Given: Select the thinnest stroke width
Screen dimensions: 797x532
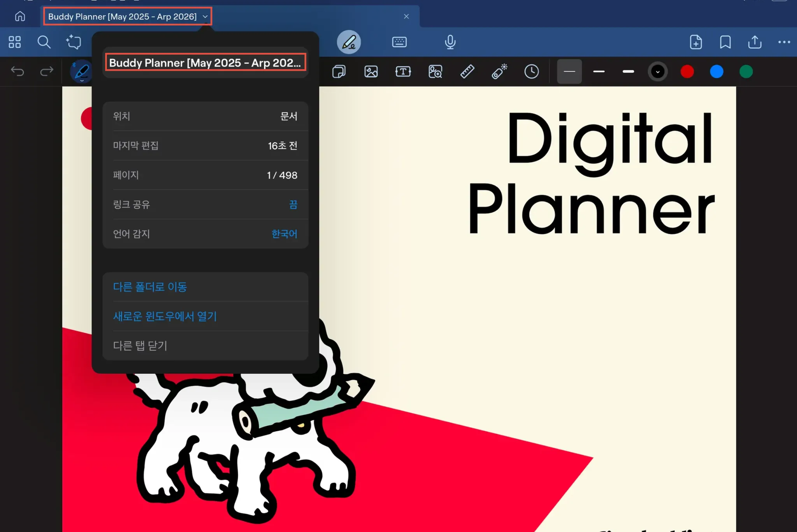Looking at the screenshot, I should click(x=569, y=72).
